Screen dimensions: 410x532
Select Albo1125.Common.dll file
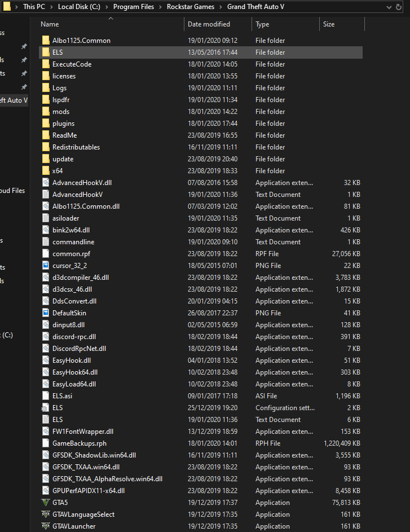(x=86, y=206)
